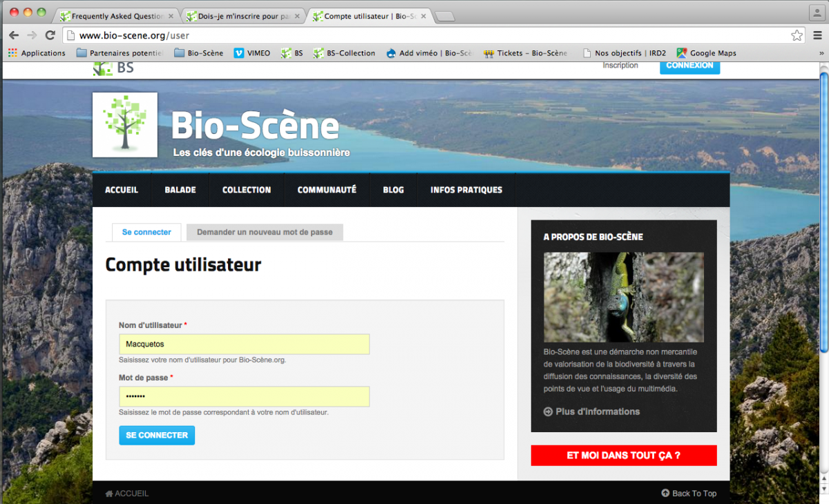Click the Bio-Scène tree logo
The image size is (829, 504).
[x=125, y=125]
